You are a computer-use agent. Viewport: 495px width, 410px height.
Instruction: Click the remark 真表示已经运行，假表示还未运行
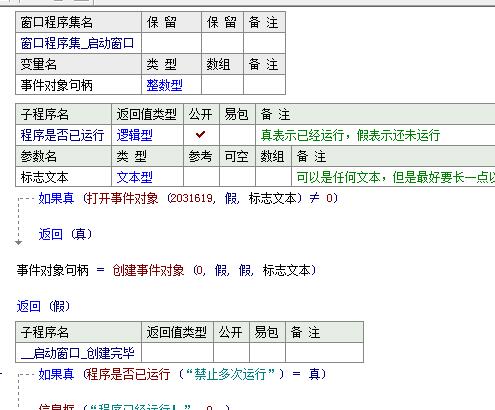350,135
